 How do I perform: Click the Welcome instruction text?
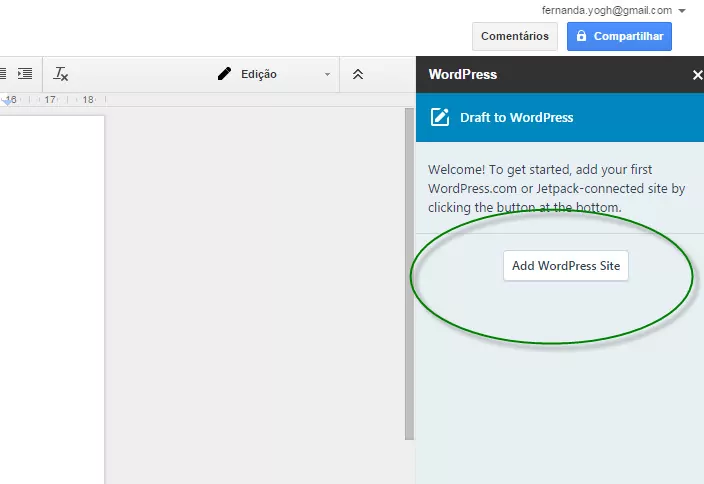556,189
